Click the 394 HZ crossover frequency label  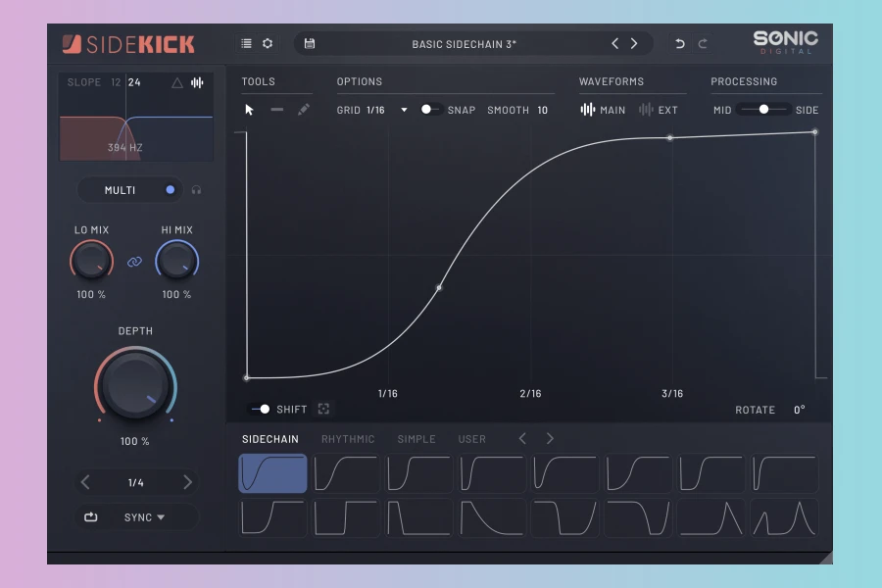(x=124, y=147)
